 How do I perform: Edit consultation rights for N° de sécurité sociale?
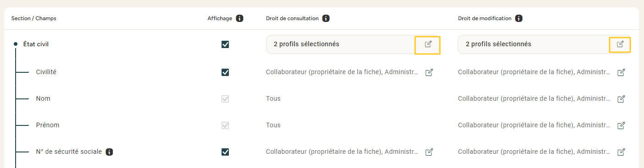429,152
